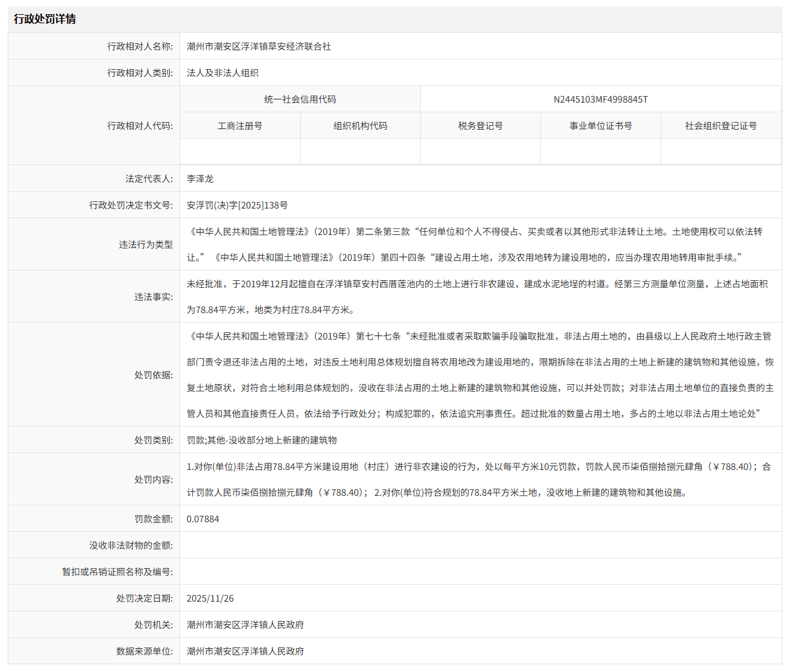
Task: Click the 组织机构代码 column header
Action: tap(360, 126)
